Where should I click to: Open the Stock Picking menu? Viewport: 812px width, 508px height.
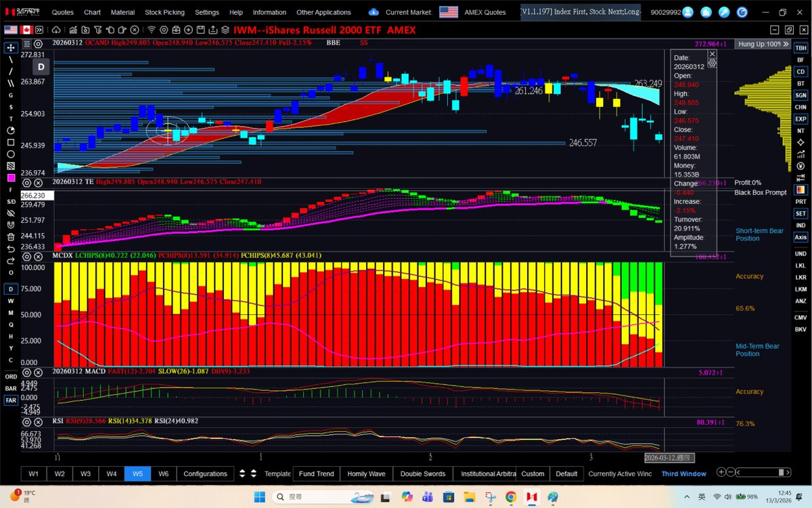(x=164, y=12)
